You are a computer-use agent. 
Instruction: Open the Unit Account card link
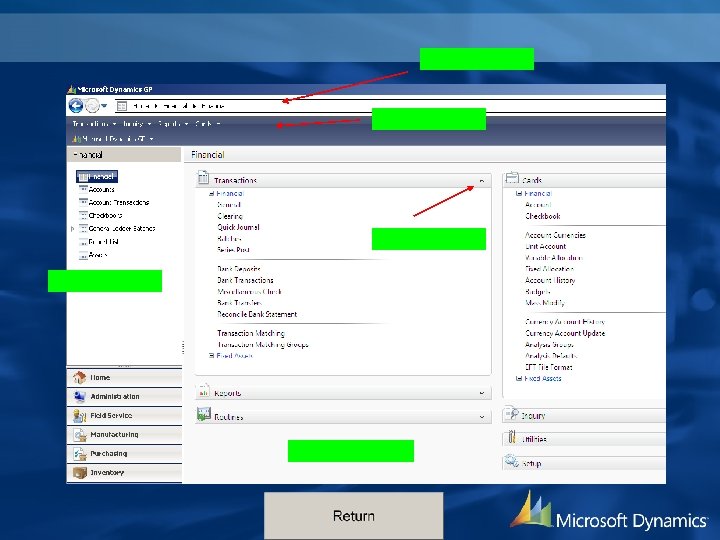tap(546, 247)
